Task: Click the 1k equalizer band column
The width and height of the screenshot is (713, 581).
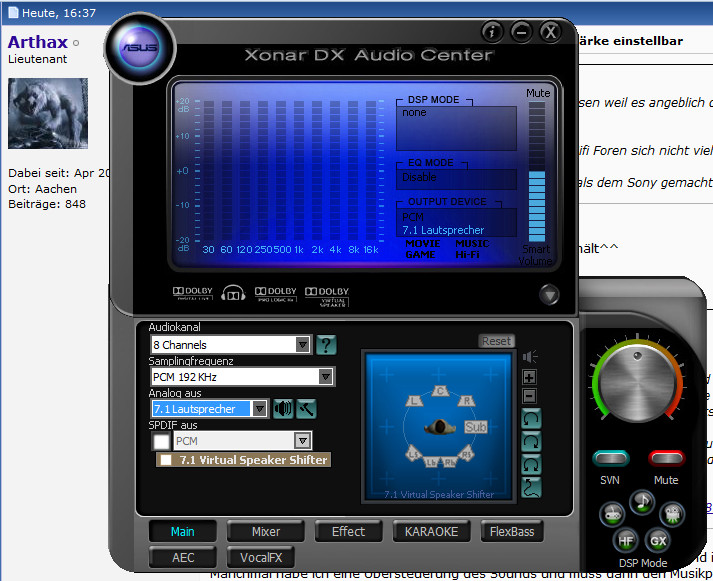Action: coord(299,171)
